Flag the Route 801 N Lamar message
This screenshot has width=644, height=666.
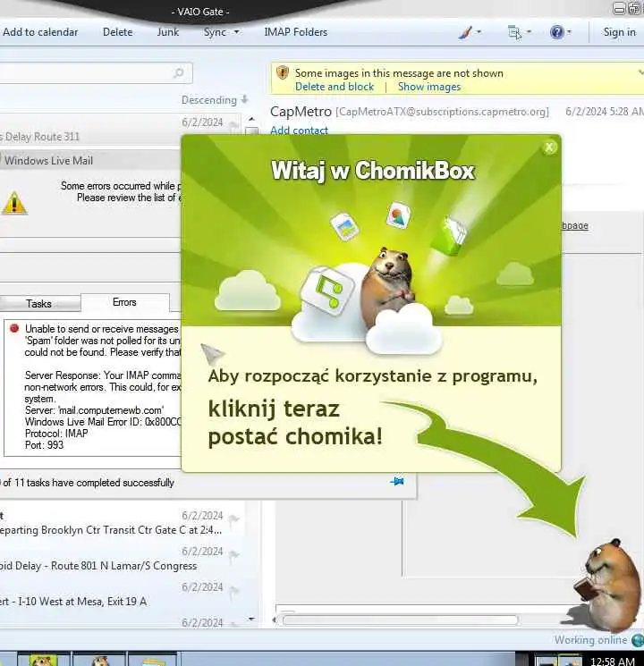pyautogui.click(x=234, y=554)
